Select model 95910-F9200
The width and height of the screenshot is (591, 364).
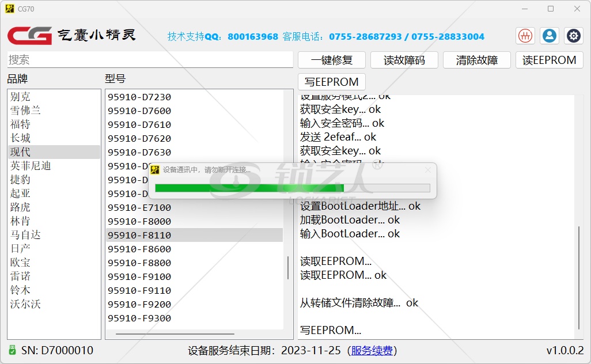(195, 304)
